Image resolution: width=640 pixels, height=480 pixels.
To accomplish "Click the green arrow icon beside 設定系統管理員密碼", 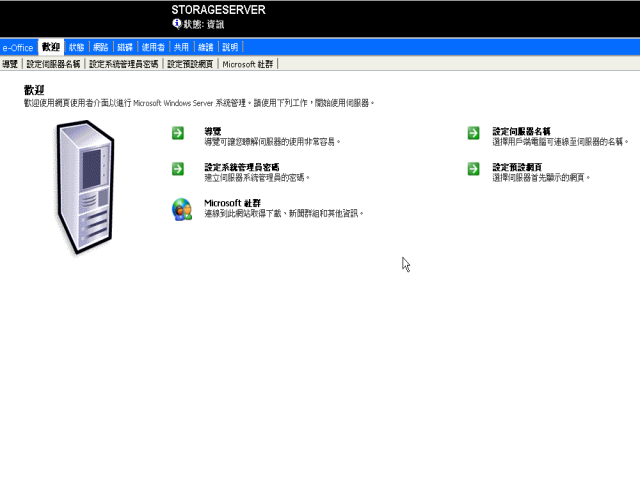I will (178, 169).
